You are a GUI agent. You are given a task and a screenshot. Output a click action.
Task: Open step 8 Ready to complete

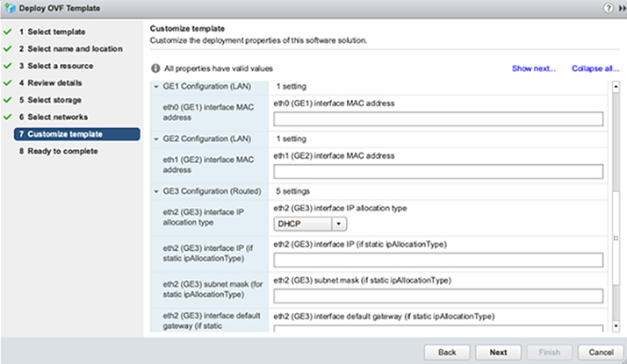coord(62,151)
